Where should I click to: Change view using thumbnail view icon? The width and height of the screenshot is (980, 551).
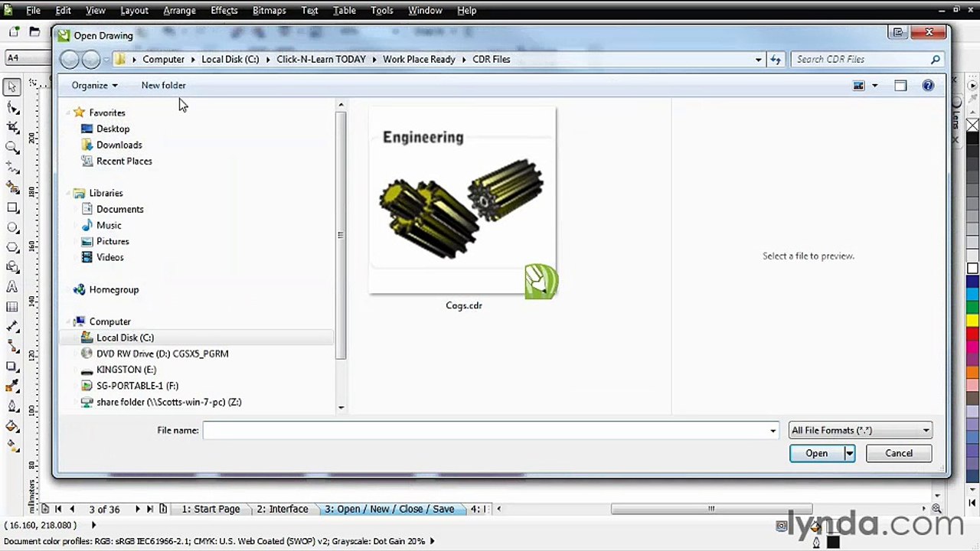(x=859, y=86)
